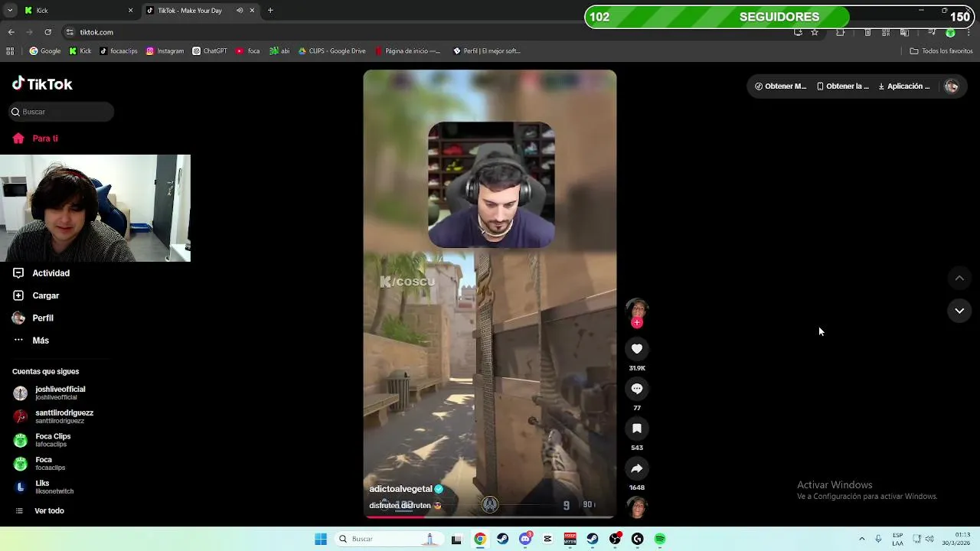Bookmark this page with the star icon
980x551 pixels.
(x=815, y=32)
